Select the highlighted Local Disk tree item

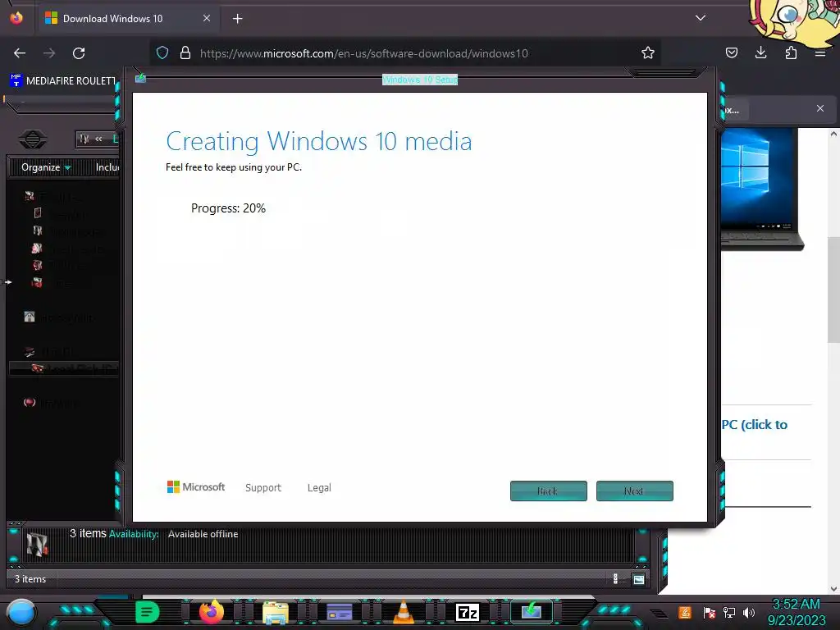[x=64, y=368]
